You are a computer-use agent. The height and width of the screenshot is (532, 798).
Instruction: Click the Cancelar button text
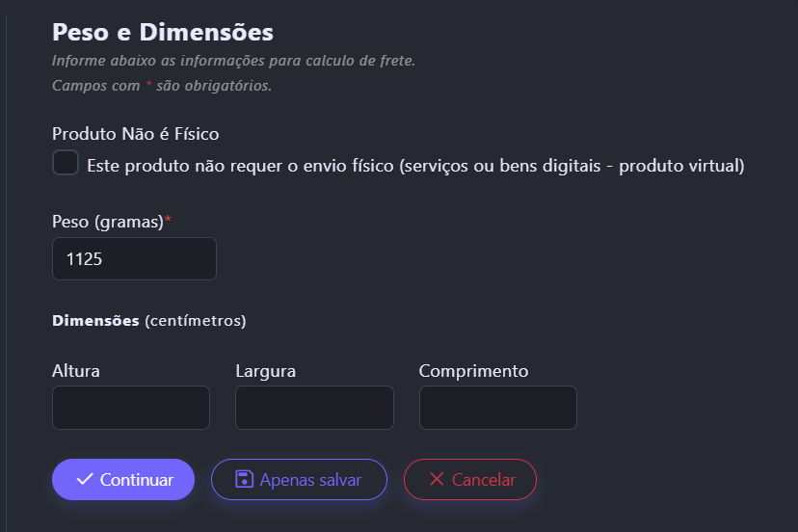click(484, 480)
